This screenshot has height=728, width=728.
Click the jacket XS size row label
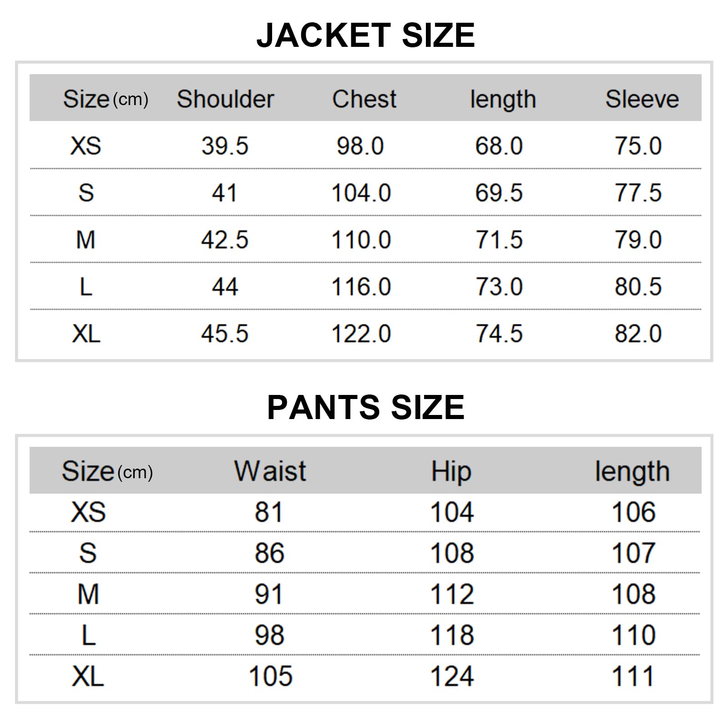(x=86, y=146)
